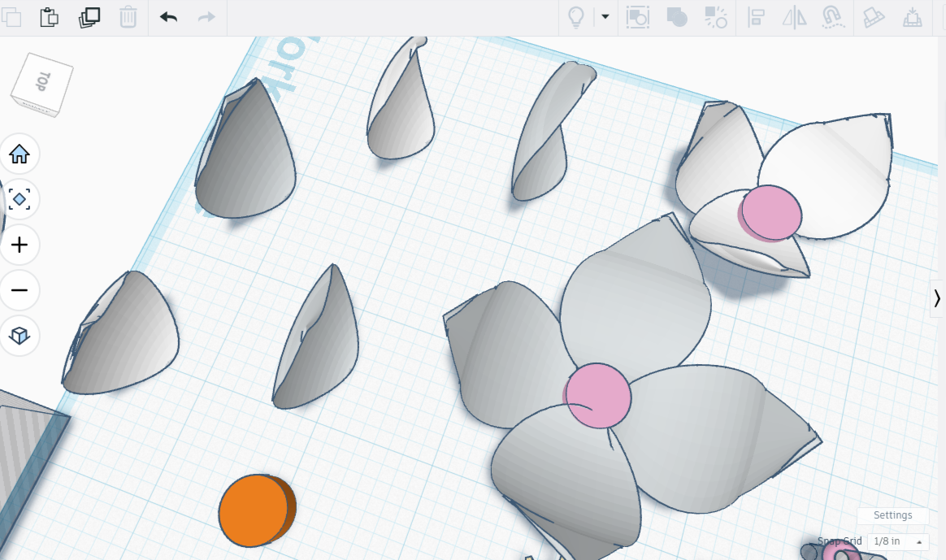
Task: Click the Home view button
Action: [x=20, y=154]
